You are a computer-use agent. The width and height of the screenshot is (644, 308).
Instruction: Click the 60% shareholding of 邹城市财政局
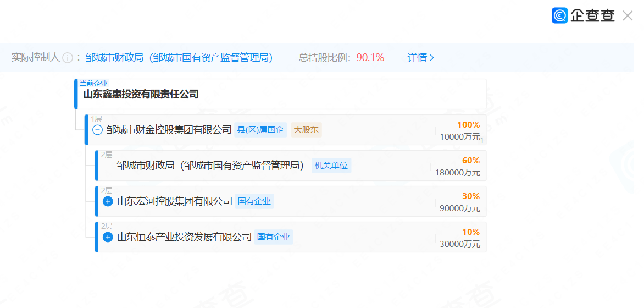[x=470, y=161]
